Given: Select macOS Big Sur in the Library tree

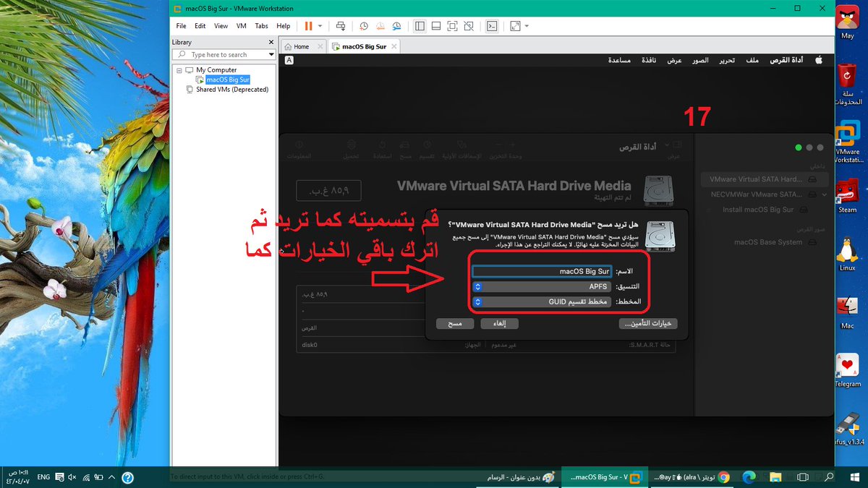Looking at the screenshot, I should [x=228, y=80].
